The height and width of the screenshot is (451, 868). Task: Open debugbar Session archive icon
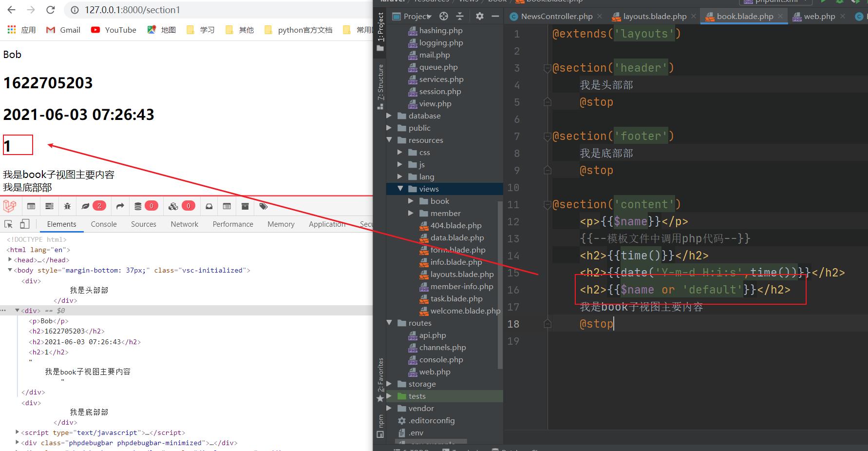click(245, 206)
